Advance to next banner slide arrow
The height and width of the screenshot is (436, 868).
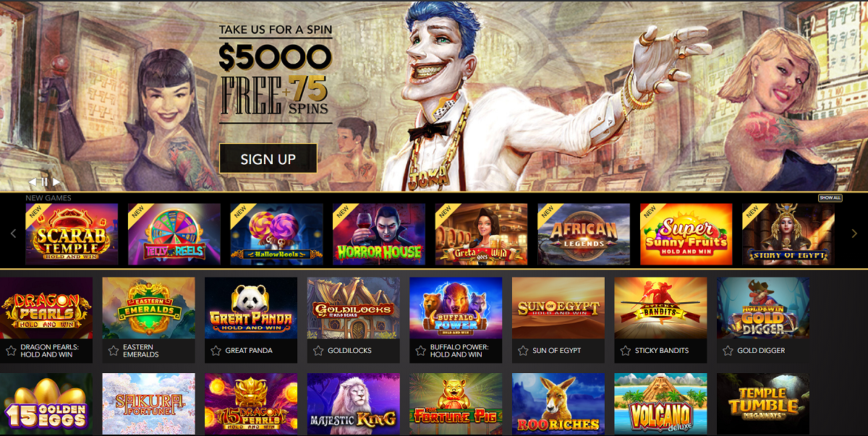click(56, 182)
